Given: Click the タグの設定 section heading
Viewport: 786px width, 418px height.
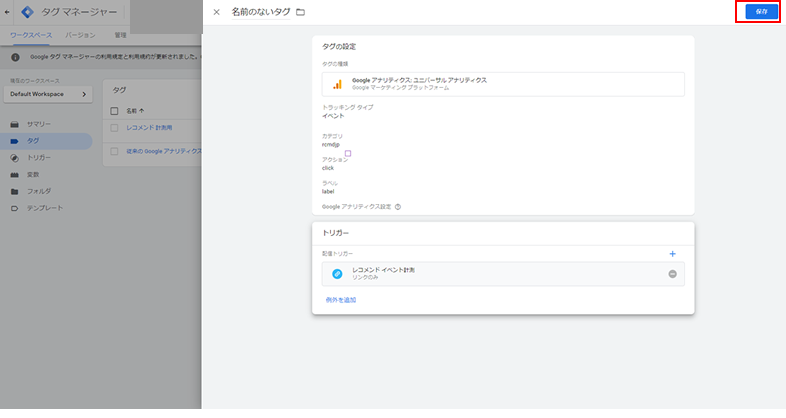Looking at the screenshot, I should (339, 47).
